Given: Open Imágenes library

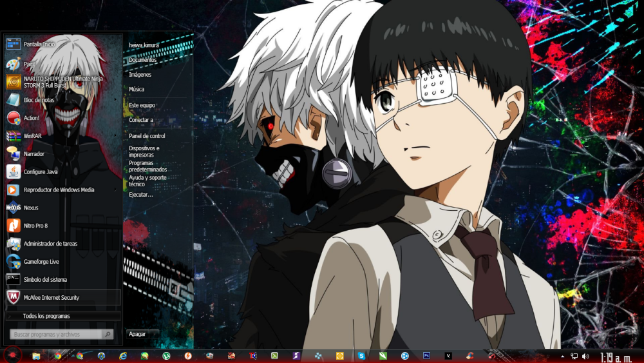Looking at the screenshot, I should [x=140, y=75].
